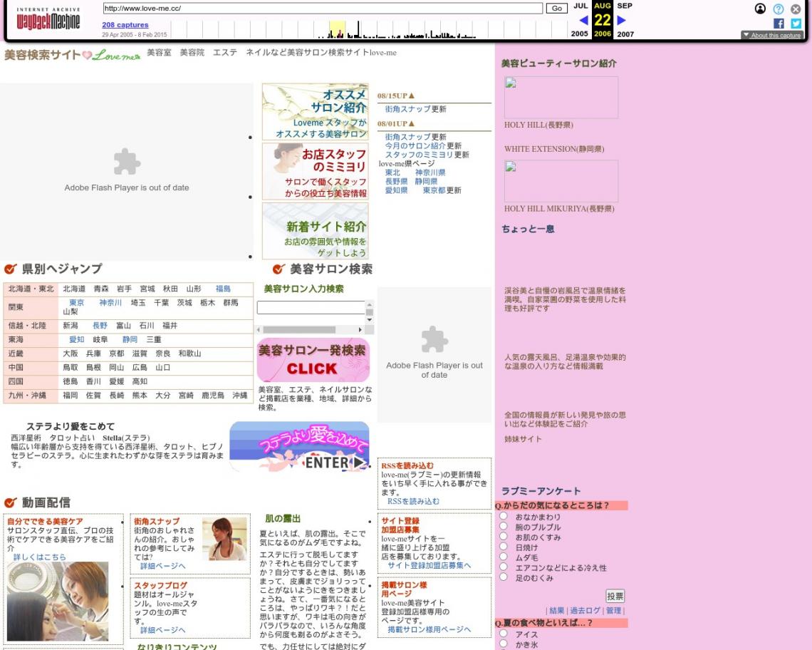Click in the salon search text field
This screenshot has height=650, width=812.
tap(311, 307)
